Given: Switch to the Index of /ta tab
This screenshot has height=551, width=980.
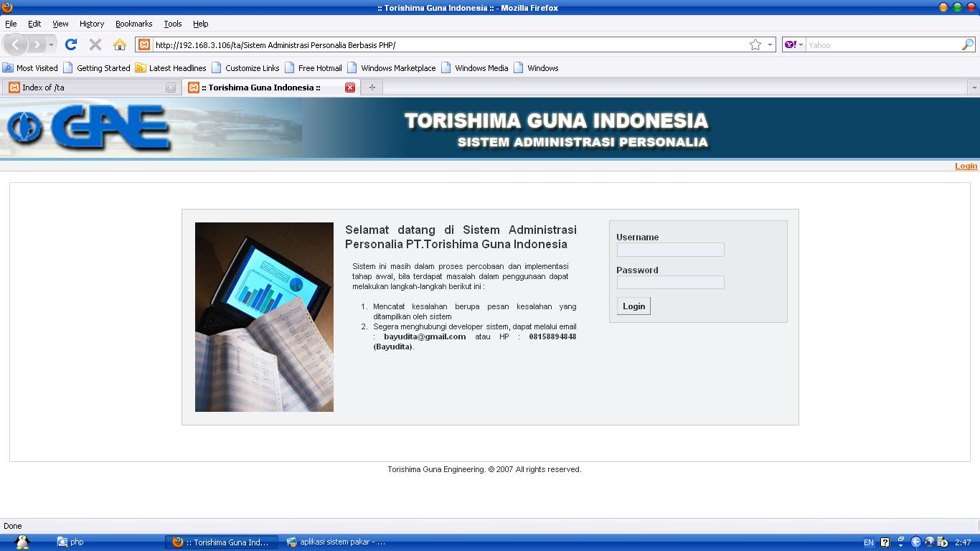Looking at the screenshot, I should (91, 88).
